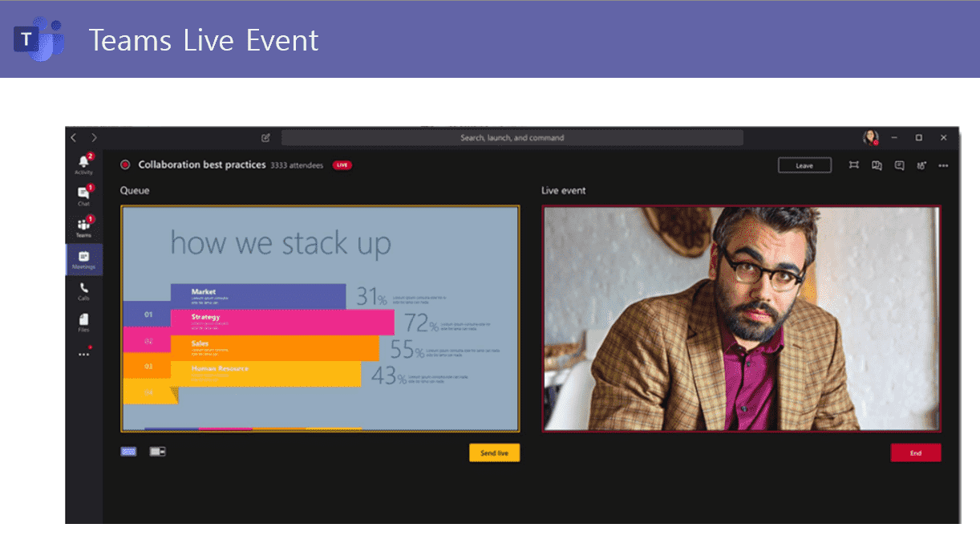The width and height of the screenshot is (980, 544).
Task: Open device settings icon in event toolbar
Action: [x=921, y=165]
